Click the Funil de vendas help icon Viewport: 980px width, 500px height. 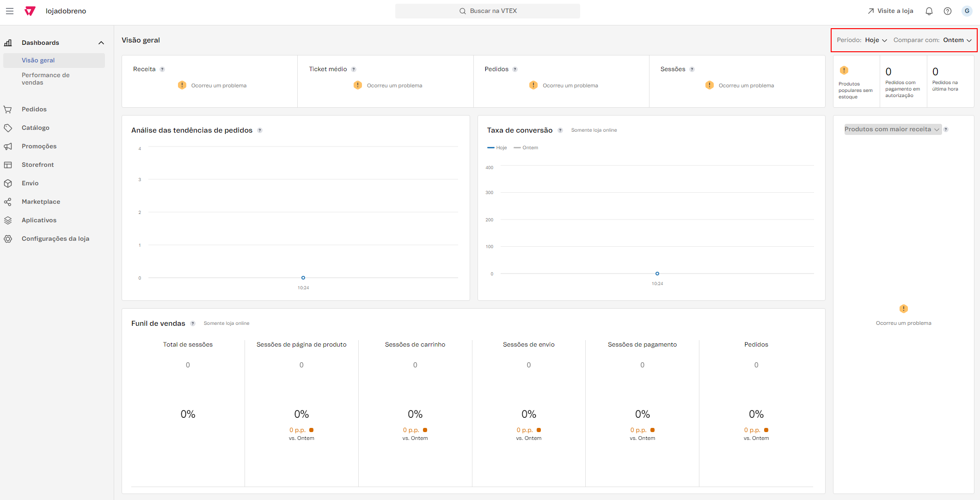pos(193,323)
